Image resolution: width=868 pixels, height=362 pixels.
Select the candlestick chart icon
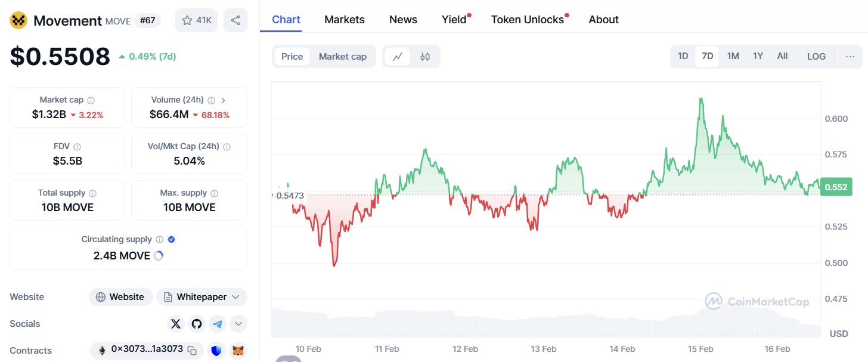(x=424, y=56)
